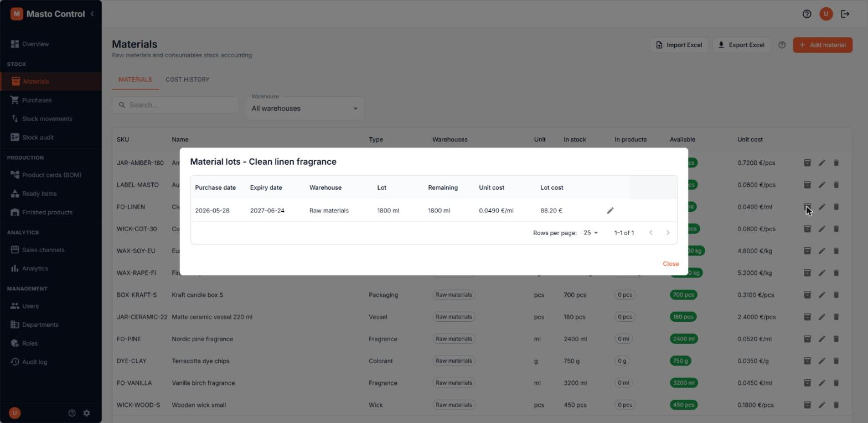Click the Purchase date column header
Viewport: 868px width, 423px height.
tap(215, 187)
